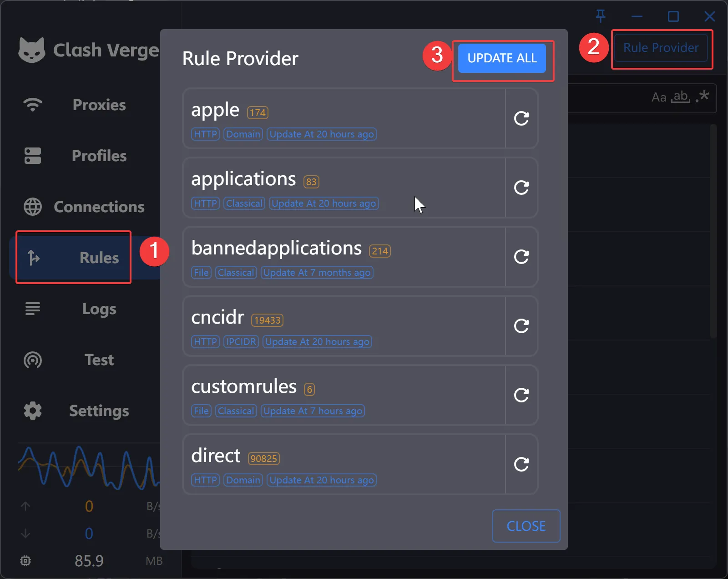Toggle case sensitive search with Aa icon
Image resolution: width=728 pixels, height=579 pixels.
659,97
